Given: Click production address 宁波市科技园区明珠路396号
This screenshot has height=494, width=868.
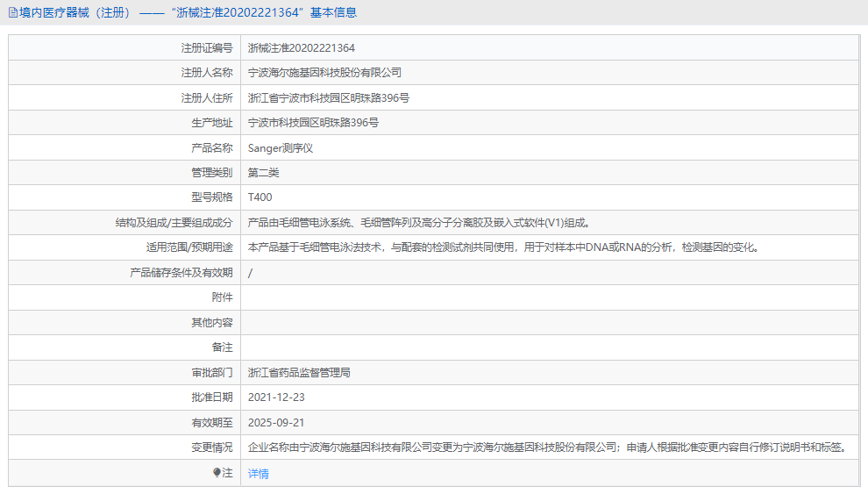Looking at the screenshot, I should coord(313,123).
